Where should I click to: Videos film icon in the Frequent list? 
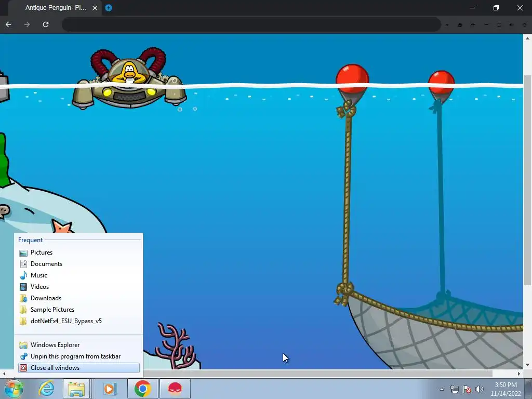click(23, 287)
